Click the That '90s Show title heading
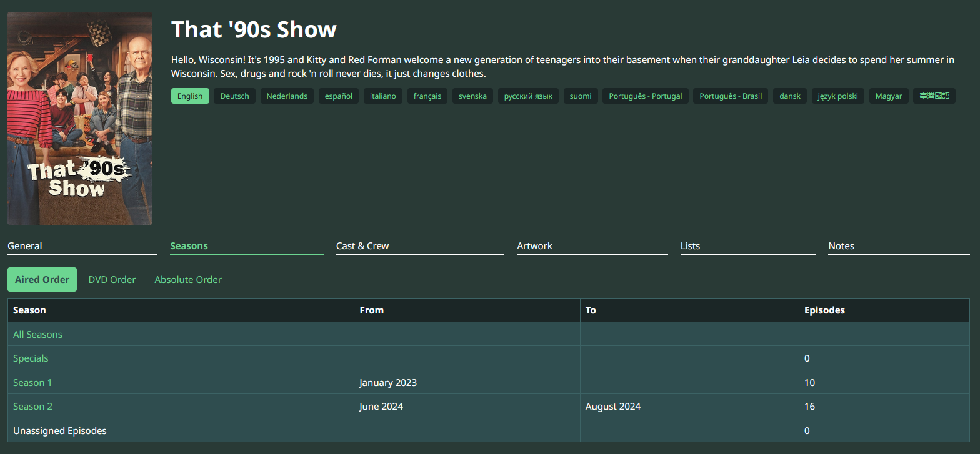This screenshot has height=454, width=980. pos(254,29)
